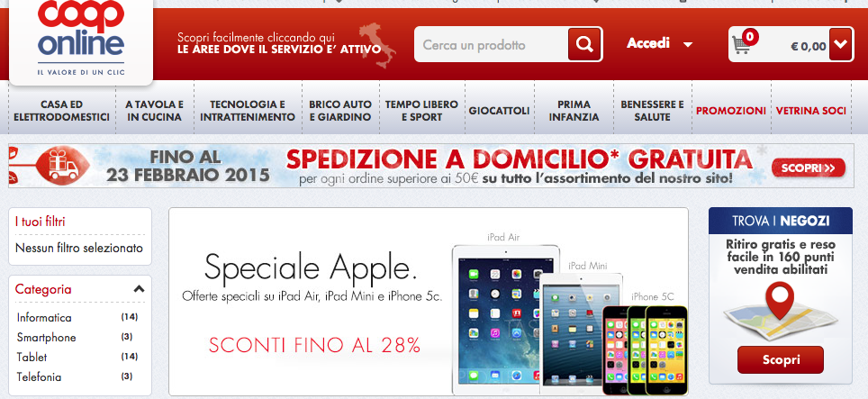868x399 pixels.
Task: Click the magnifying glass search button
Action: tap(584, 44)
